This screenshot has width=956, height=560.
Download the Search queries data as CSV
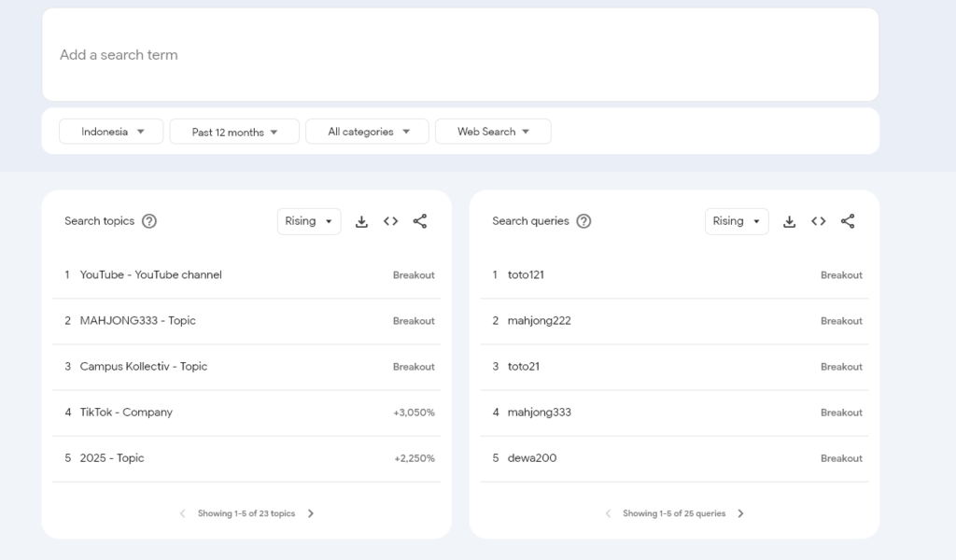coord(789,221)
